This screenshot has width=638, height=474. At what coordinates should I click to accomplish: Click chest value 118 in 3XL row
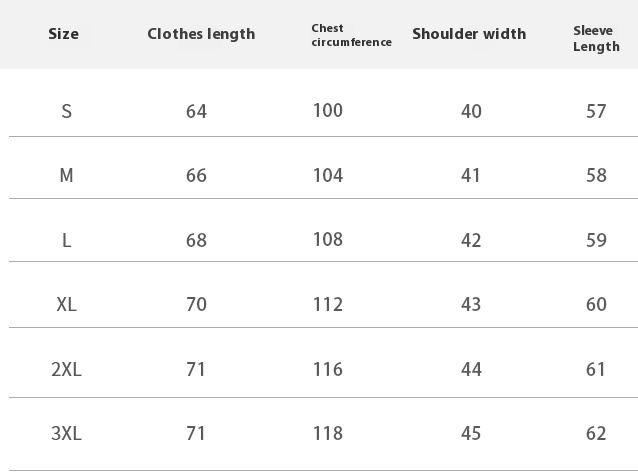328,433
